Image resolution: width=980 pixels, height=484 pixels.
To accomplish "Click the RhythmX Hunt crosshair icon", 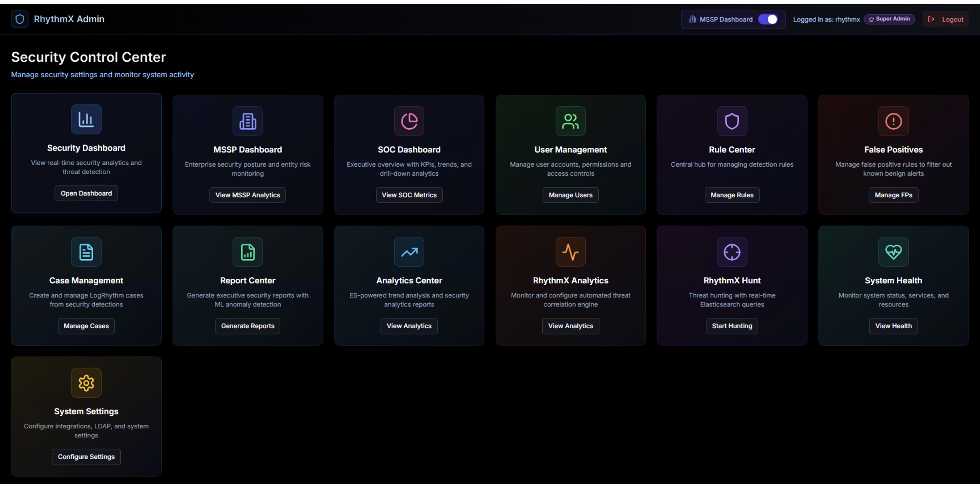I will [x=732, y=252].
